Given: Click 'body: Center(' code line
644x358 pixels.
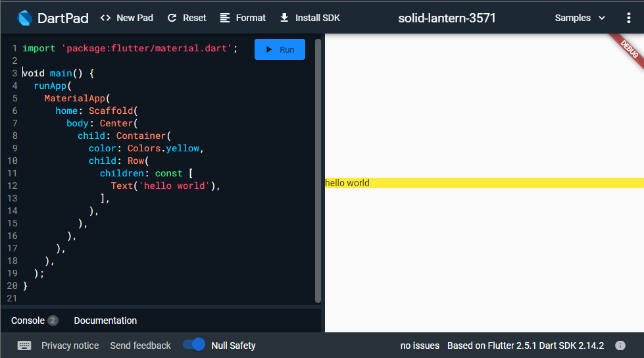Looking at the screenshot, I should click(x=102, y=123).
